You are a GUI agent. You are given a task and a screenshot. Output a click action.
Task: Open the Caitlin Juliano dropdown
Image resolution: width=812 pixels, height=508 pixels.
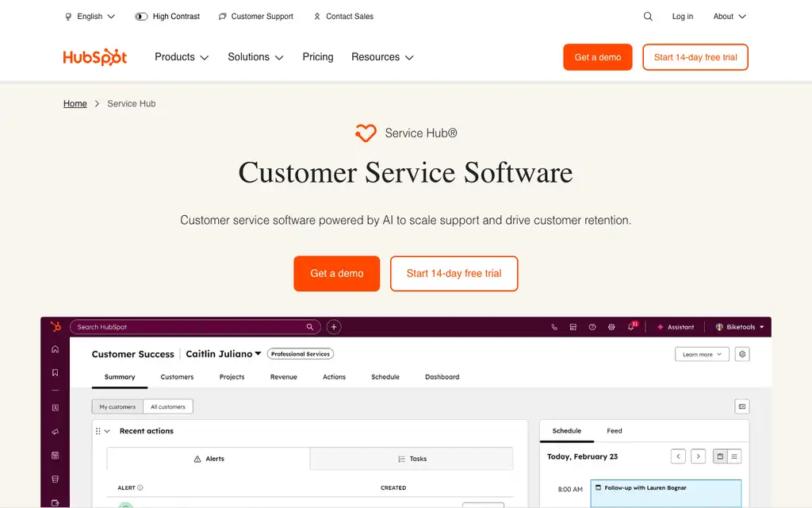pyautogui.click(x=223, y=354)
